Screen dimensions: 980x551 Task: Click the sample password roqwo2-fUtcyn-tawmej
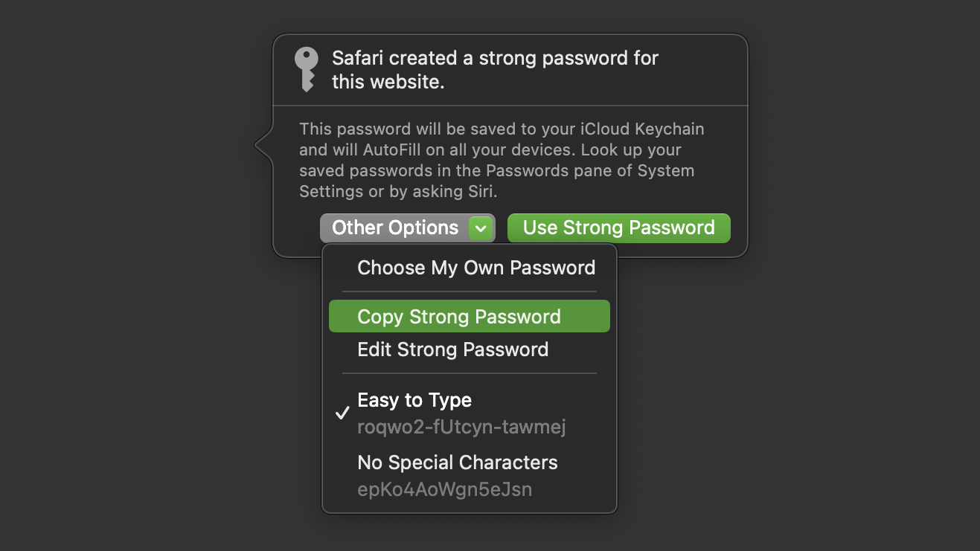click(462, 428)
